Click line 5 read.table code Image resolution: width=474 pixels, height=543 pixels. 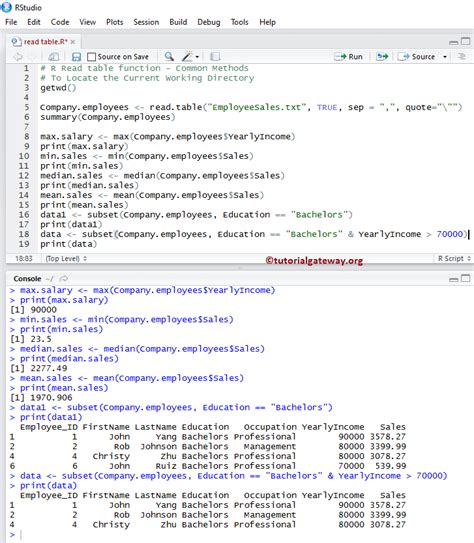(x=251, y=107)
